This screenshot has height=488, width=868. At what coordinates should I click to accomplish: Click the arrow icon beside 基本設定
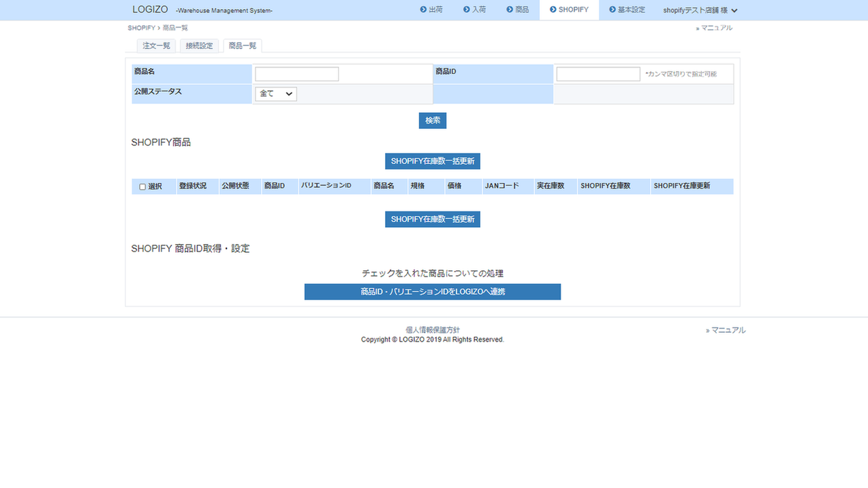[612, 9]
